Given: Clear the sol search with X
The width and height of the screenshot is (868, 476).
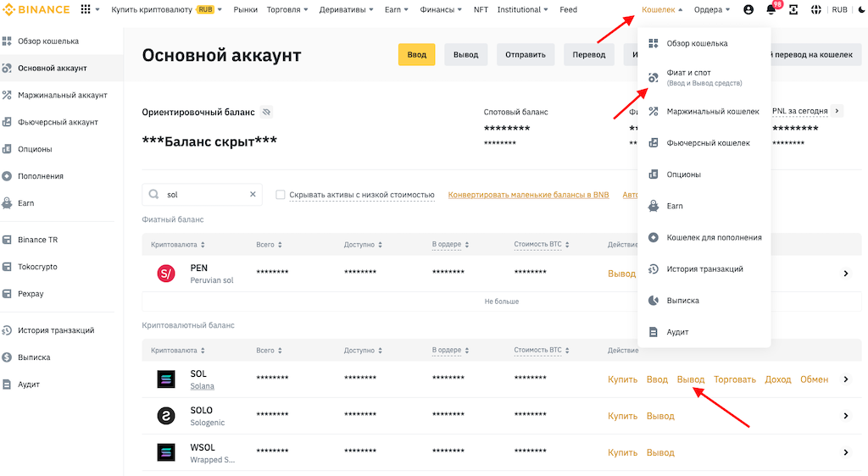Looking at the screenshot, I should point(253,194).
